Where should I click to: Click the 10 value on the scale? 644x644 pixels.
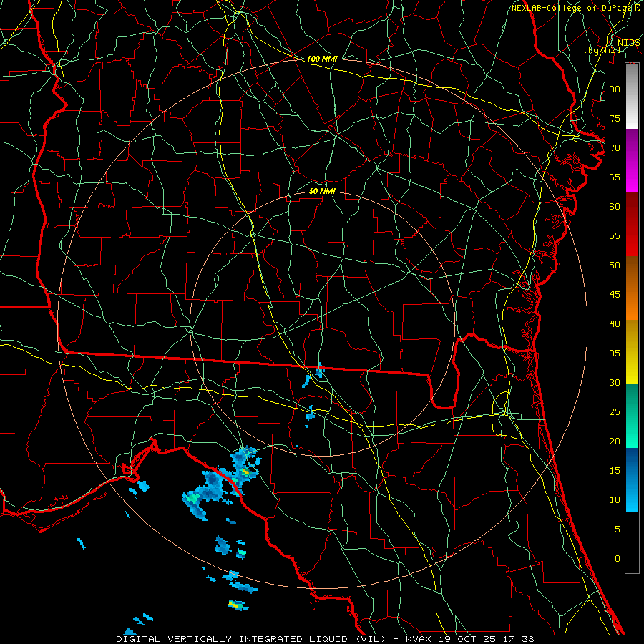pyautogui.click(x=615, y=500)
